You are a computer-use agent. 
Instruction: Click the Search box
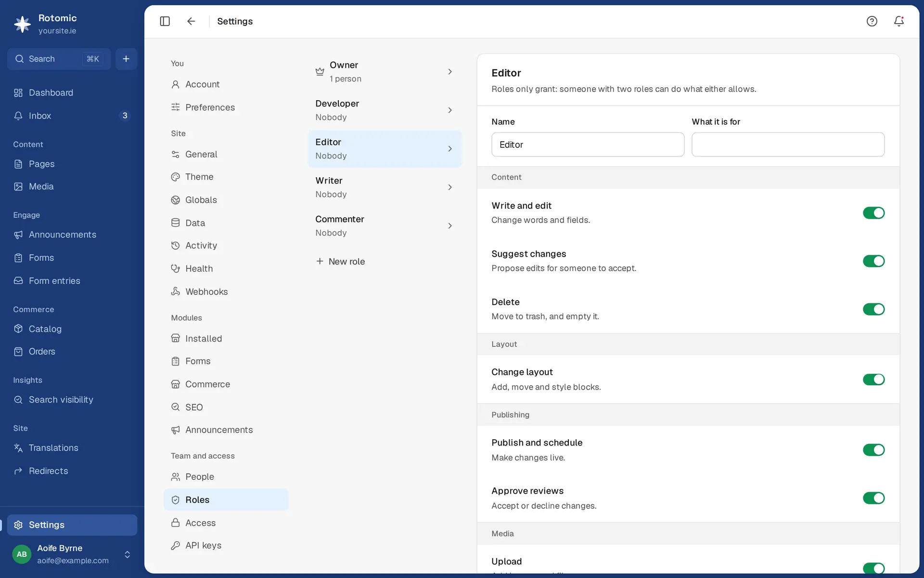59,59
